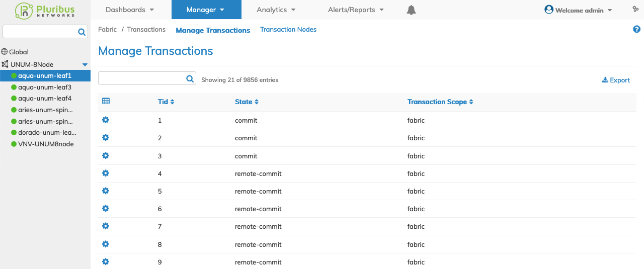Click the sidebar search magnifier icon
Screen dimensions: 644x269
click(82, 32)
